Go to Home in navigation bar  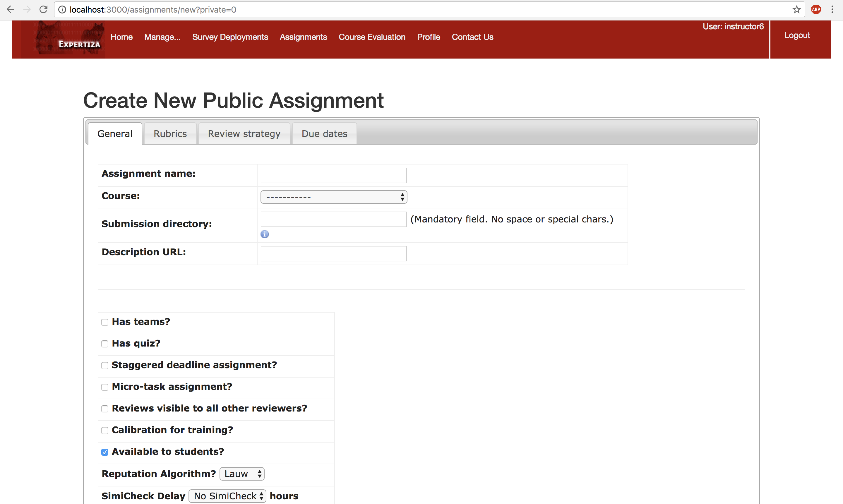coord(121,37)
